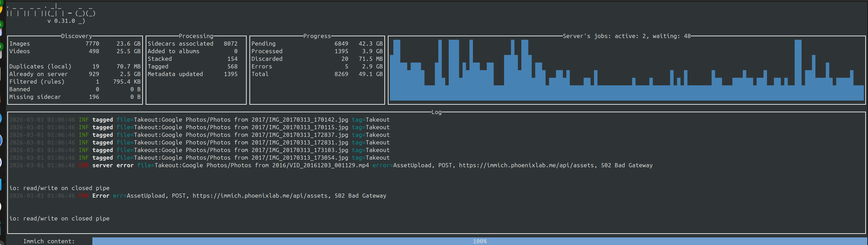The image size is (868, 245).
Task: Click the Banned row
Action: [x=75, y=89]
